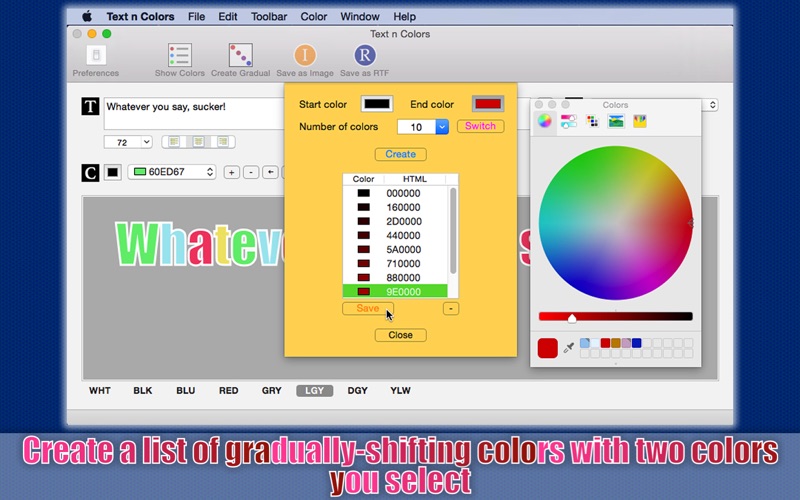Click the Save as RTF icon
800x500 pixels.
tap(365, 55)
